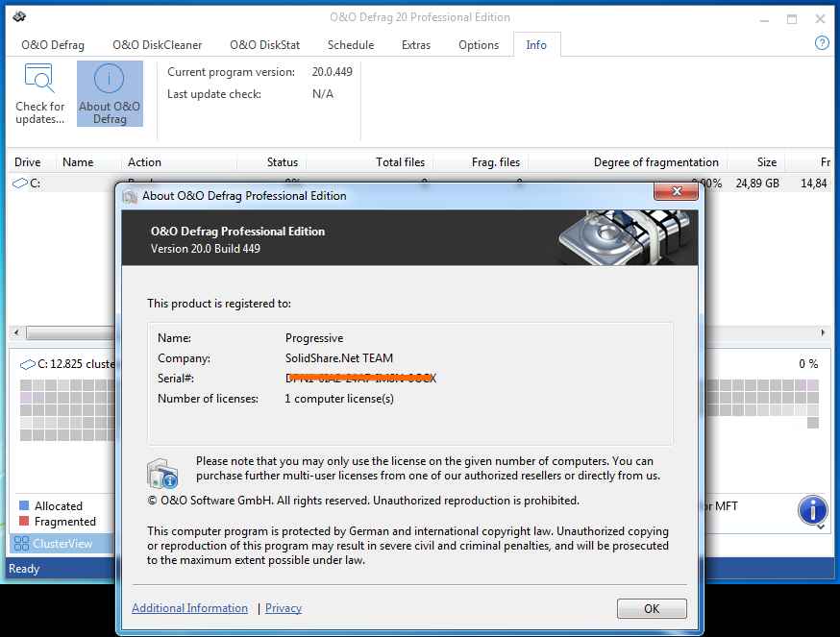The height and width of the screenshot is (637, 840).
Task: Click the About O&O Defrag icon
Action: pos(110,81)
